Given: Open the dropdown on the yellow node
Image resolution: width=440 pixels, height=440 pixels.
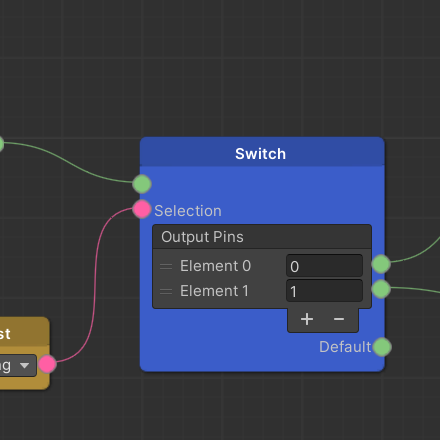Looking at the screenshot, I should (x=18, y=366).
